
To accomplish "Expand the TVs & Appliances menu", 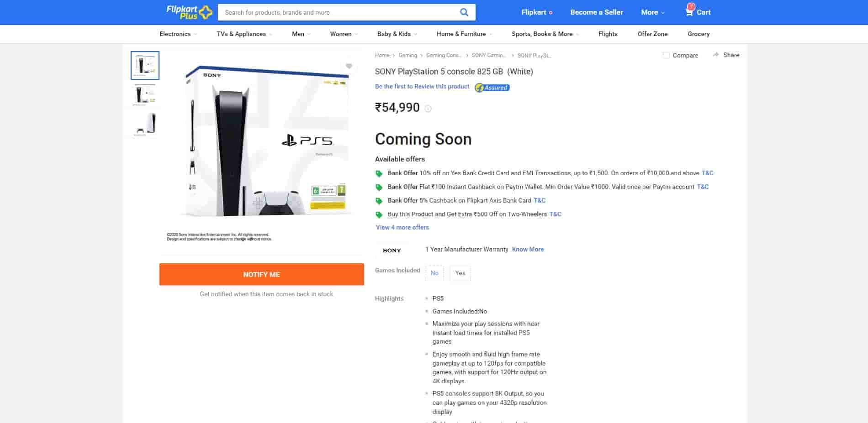I will point(244,34).
